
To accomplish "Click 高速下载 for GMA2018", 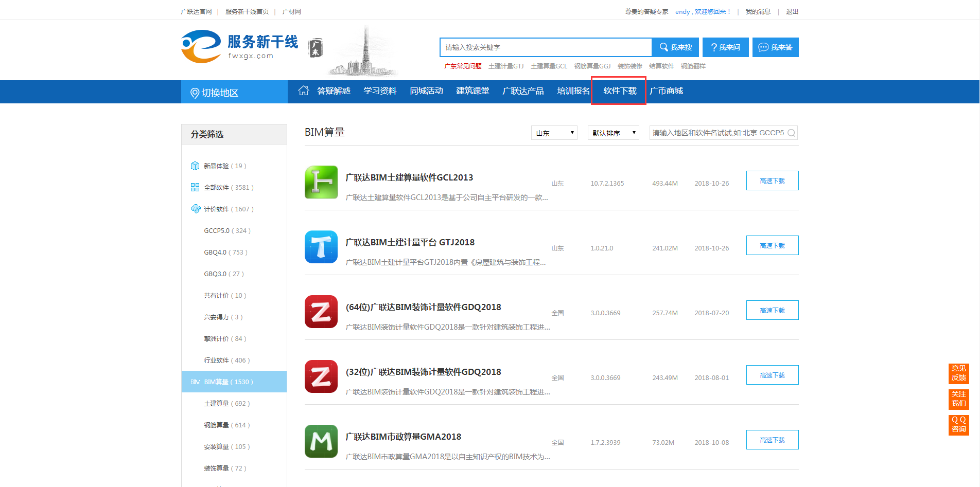I will pos(773,440).
